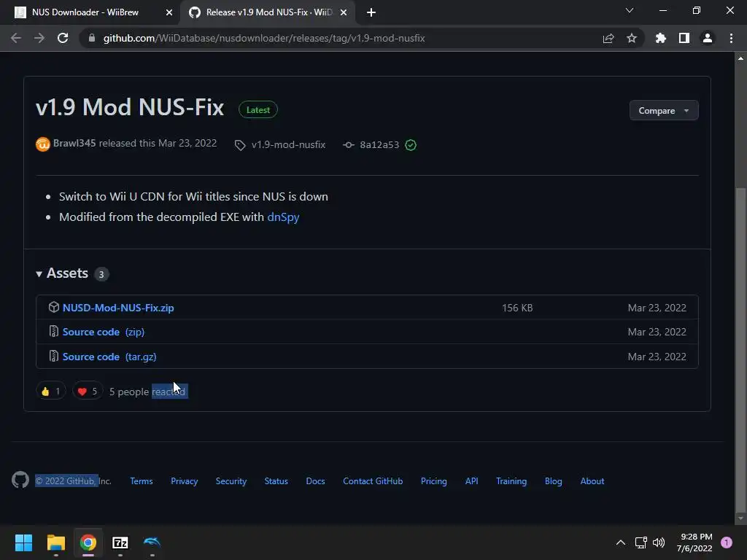Click the browser forward arrow

(x=39, y=38)
